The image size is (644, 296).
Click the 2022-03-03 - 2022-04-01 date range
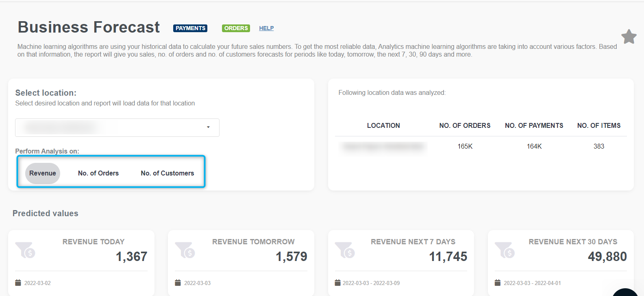532,283
